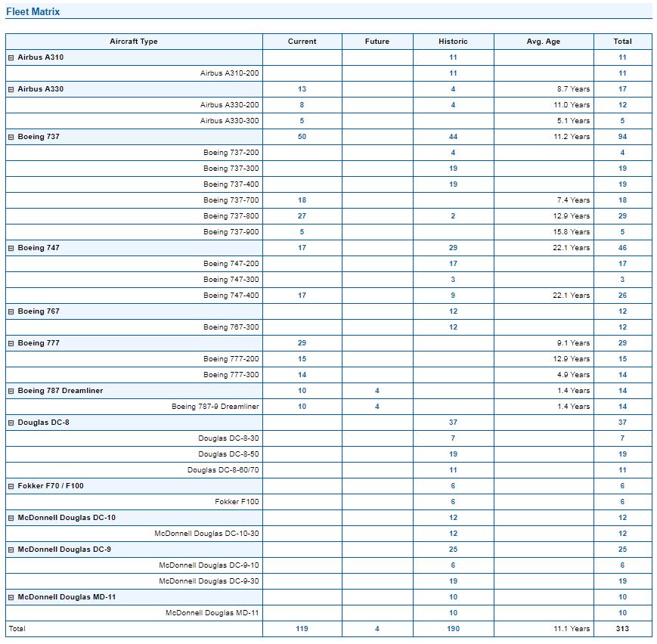This screenshot has height=644, width=657.
Task: Open Boeing 747-400 total count 26
Action: click(622, 296)
